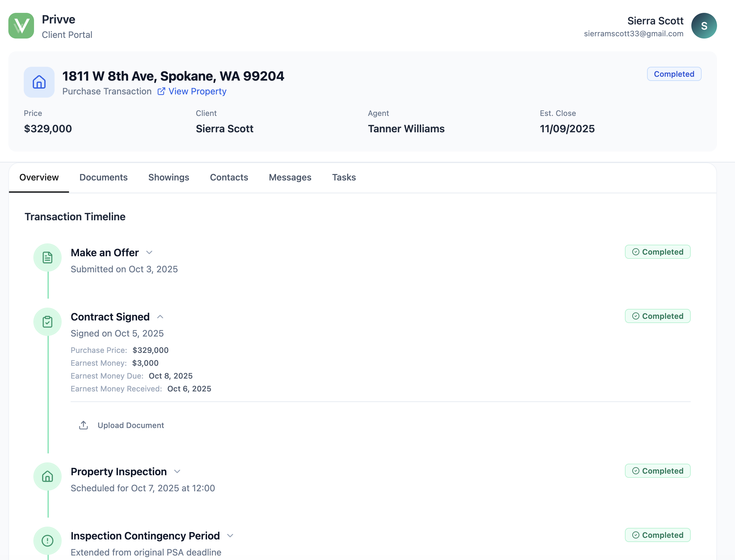735x560 pixels.
Task: Expand the Make an Offer section
Action: coord(149,253)
